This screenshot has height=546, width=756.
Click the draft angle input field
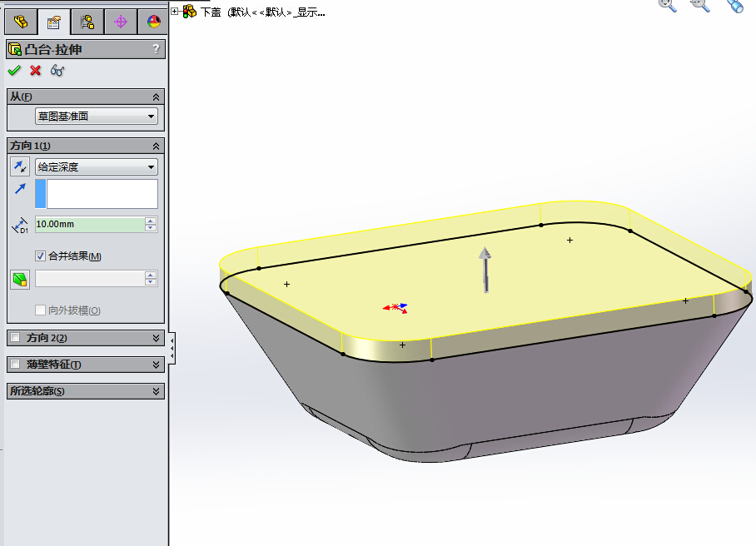[90, 279]
